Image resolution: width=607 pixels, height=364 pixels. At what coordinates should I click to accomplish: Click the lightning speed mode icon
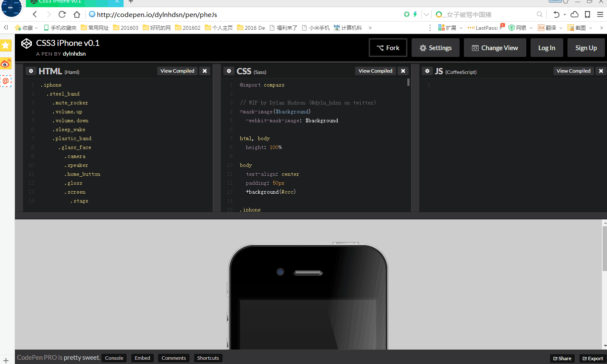(415, 14)
